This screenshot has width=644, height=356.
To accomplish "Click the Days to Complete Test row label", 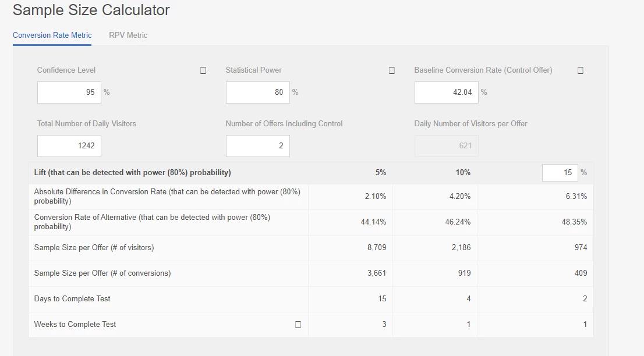I will click(x=72, y=299).
